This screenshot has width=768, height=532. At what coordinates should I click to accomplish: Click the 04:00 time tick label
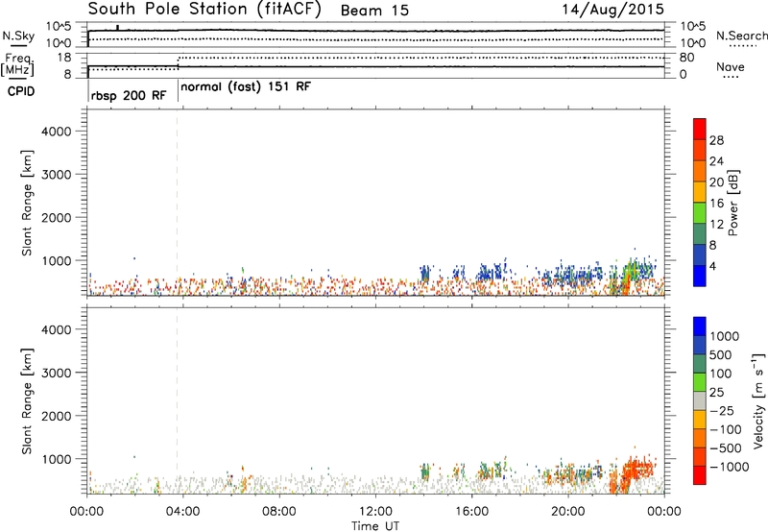[x=183, y=512]
